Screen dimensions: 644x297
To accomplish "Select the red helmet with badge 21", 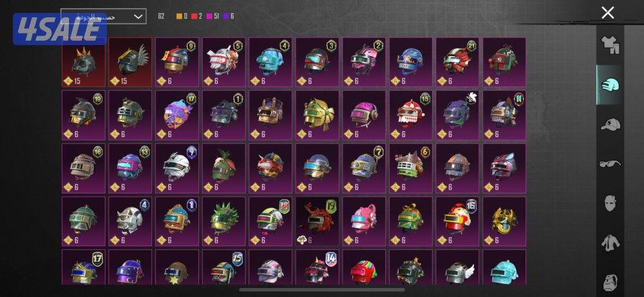I will point(457,62).
